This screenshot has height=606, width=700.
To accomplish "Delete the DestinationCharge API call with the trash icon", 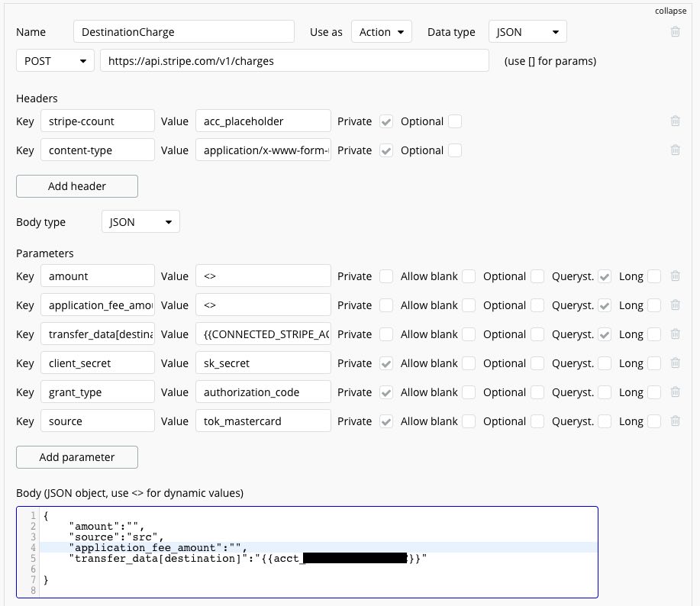I will [675, 32].
